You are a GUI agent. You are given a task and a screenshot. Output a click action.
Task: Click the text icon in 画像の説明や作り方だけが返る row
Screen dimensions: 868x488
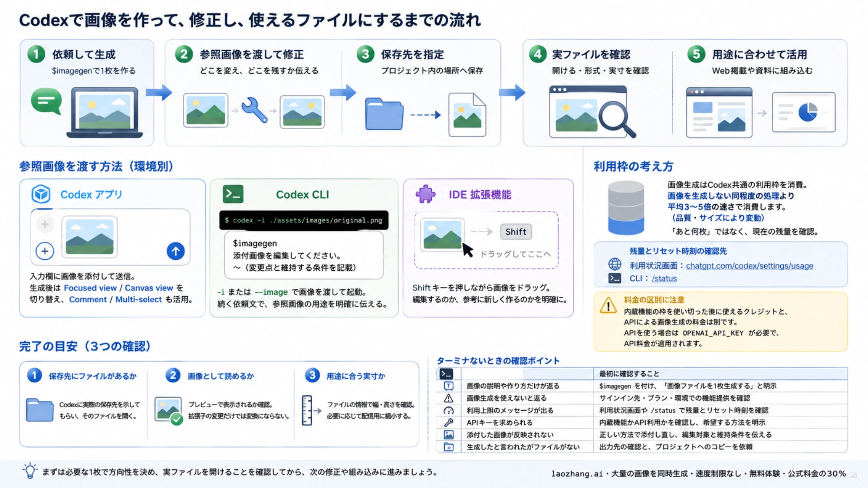(448, 386)
